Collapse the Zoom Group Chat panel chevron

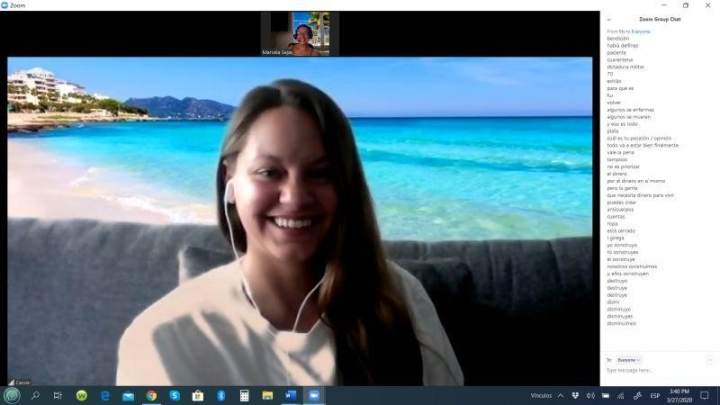point(608,19)
